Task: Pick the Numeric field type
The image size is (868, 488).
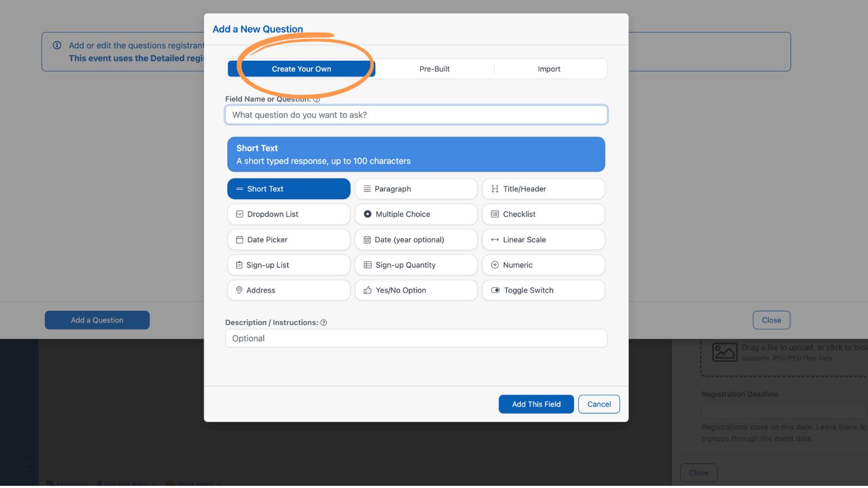Action: click(x=544, y=265)
